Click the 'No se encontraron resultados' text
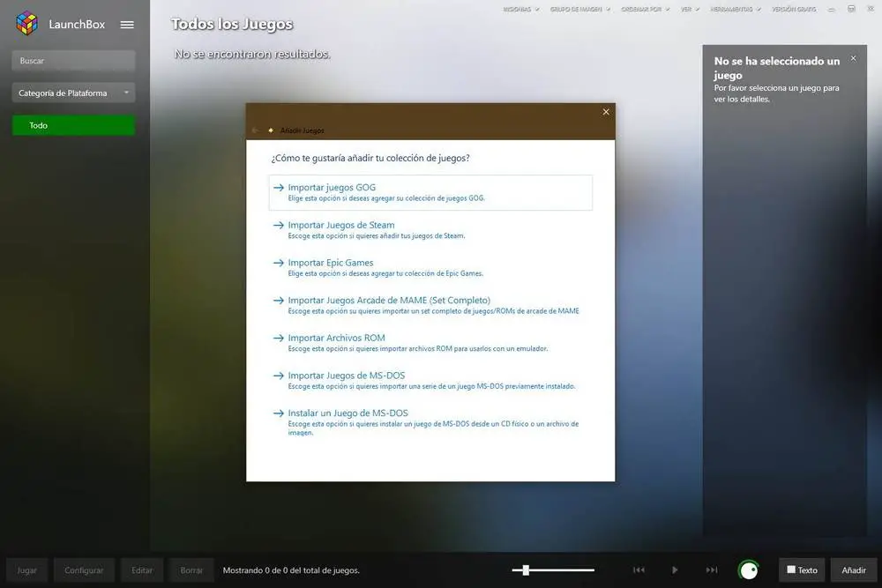Screen dimensions: 882x588 click(x=252, y=54)
